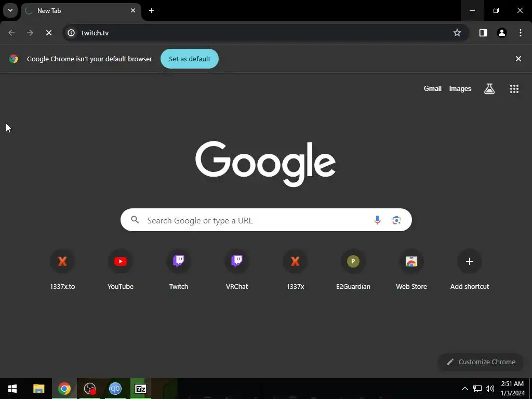The width and height of the screenshot is (532, 399).
Task: Restore down the Chrome window
Action: pos(496,10)
